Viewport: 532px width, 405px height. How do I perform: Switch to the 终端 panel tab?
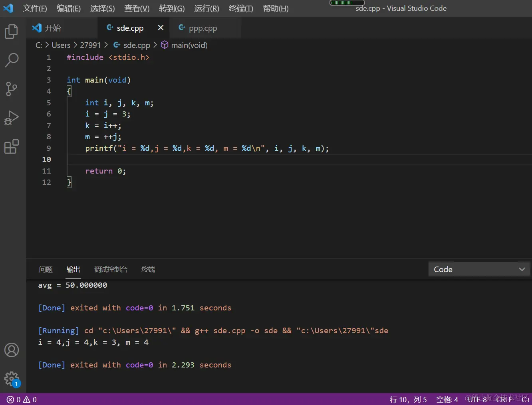tap(148, 269)
